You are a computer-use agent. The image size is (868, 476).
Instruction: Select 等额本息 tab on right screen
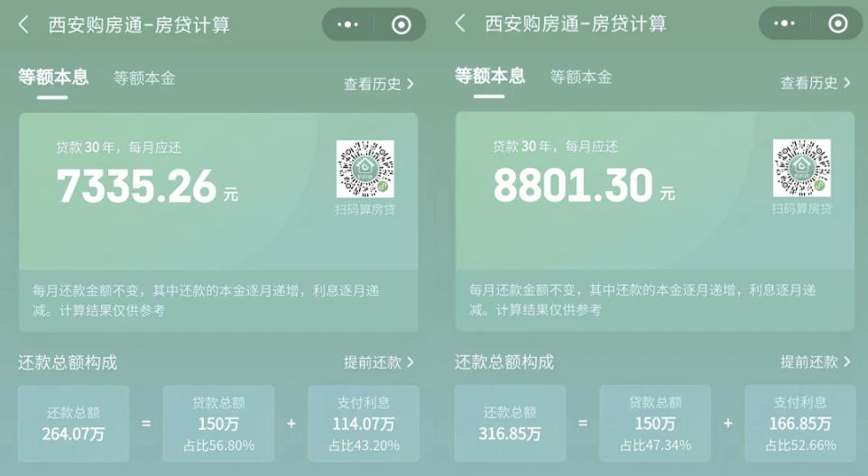click(x=490, y=76)
